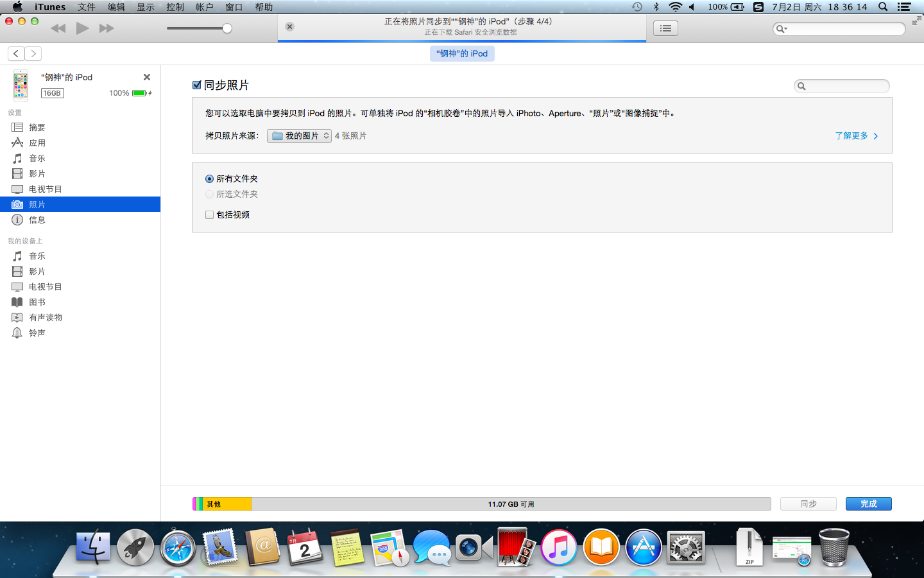Open Safari from the Dock
924x578 pixels.
[178, 547]
